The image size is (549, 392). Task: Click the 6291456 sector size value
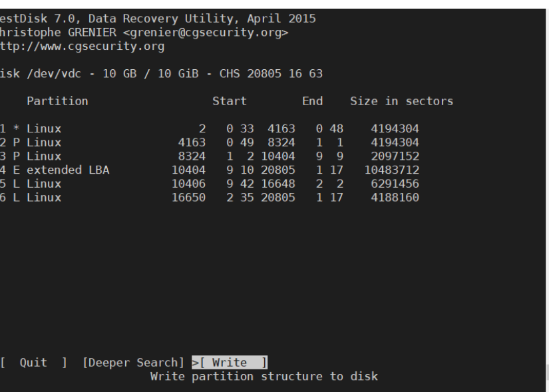tap(395, 184)
